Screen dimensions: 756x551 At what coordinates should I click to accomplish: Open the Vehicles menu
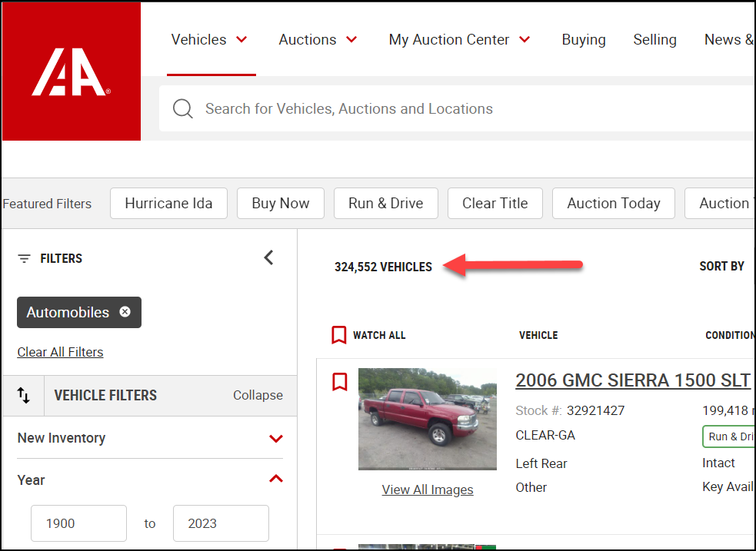point(210,39)
